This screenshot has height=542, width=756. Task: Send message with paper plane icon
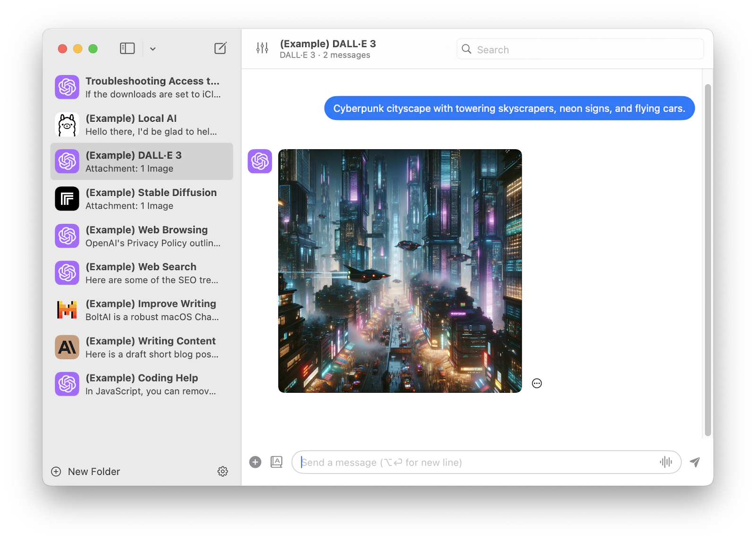(695, 462)
